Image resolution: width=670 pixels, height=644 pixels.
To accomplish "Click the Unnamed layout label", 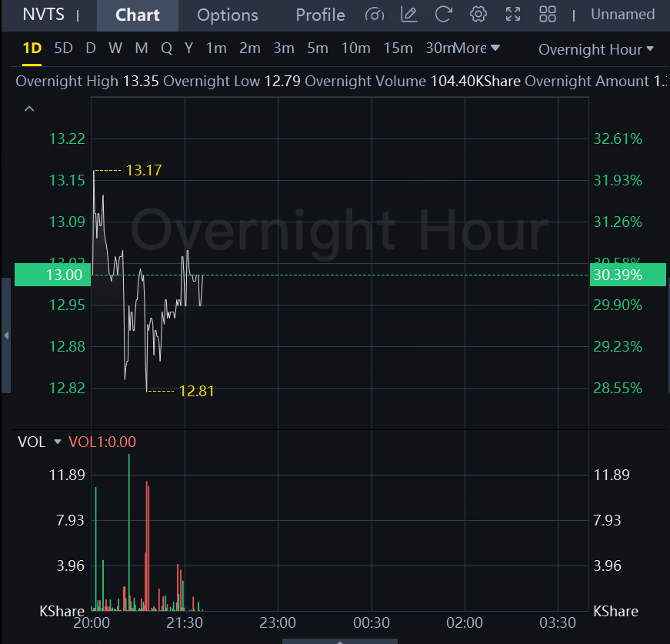I will pyautogui.click(x=622, y=15).
